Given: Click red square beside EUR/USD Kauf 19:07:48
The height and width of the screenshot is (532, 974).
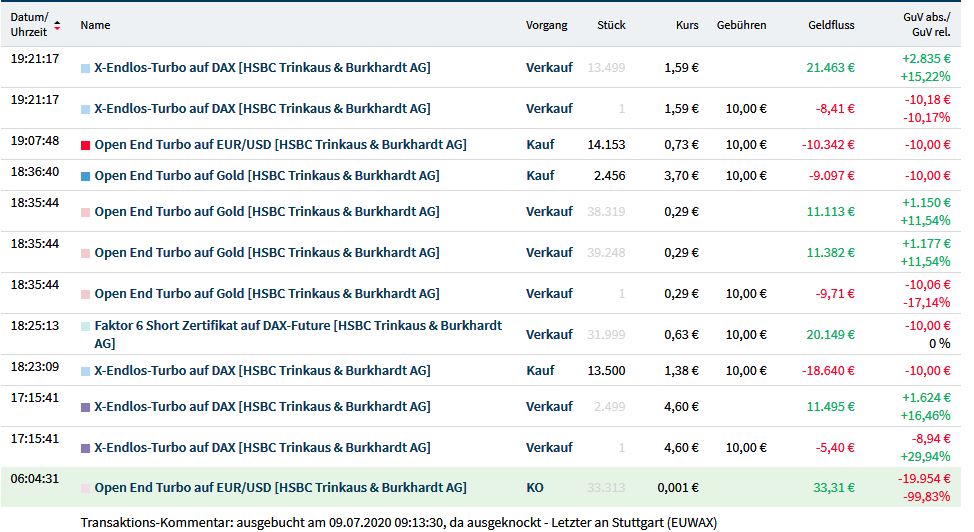Looking at the screenshot, I should point(85,145).
